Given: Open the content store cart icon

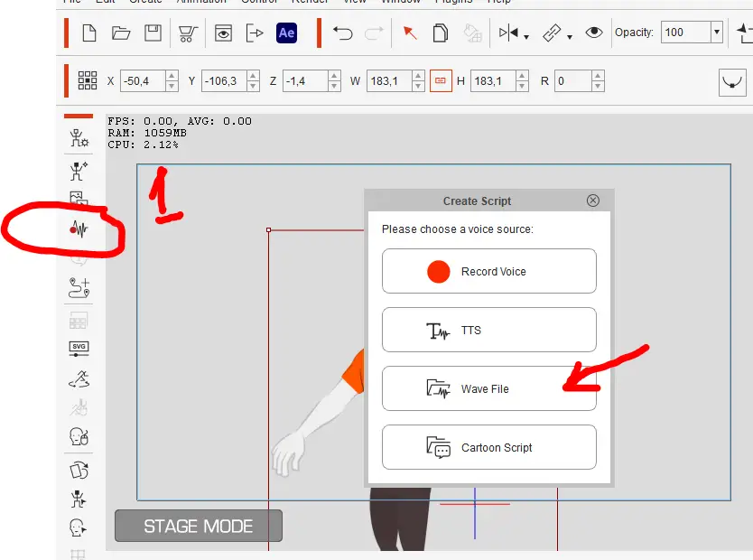Looking at the screenshot, I should pos(188,33).
